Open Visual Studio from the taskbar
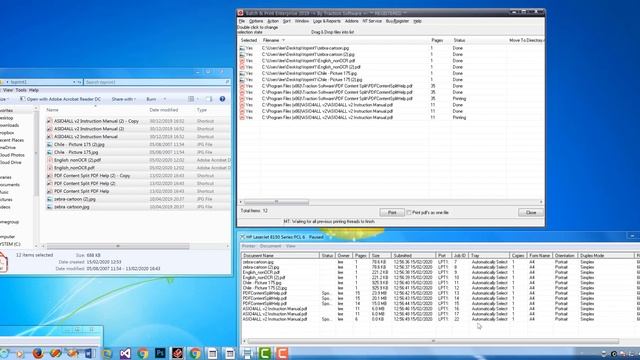The width and height of the screenshot is (640, 360). pos(125,353)
